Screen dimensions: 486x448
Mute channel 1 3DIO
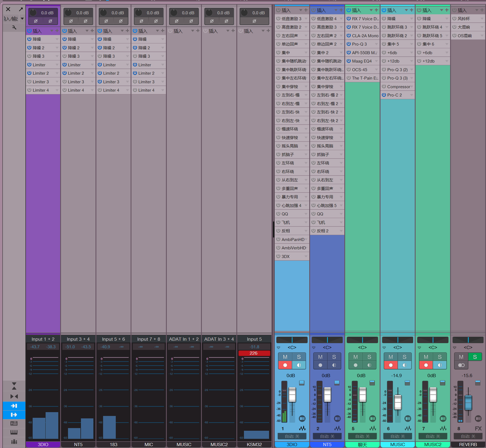(x=285, y=357)
